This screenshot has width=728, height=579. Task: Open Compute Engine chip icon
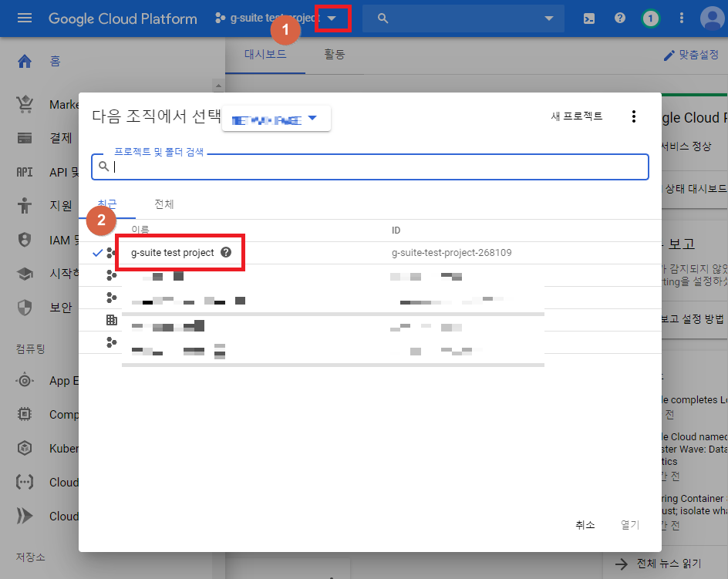pos(25,414)
